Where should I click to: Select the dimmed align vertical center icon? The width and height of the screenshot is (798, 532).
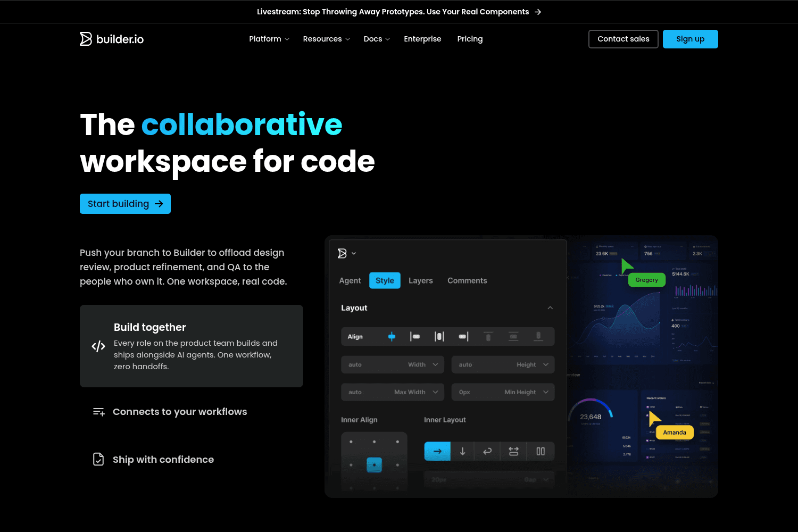(513, 336)
